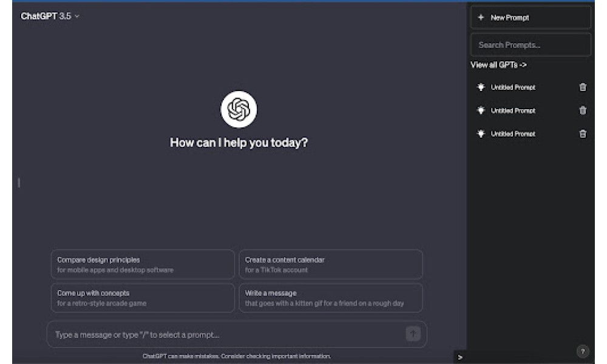The width and height of the screenshot is (607, 364).
Task: Delete the first Untitled Prompt via trash icon
Action: (583, 87)
